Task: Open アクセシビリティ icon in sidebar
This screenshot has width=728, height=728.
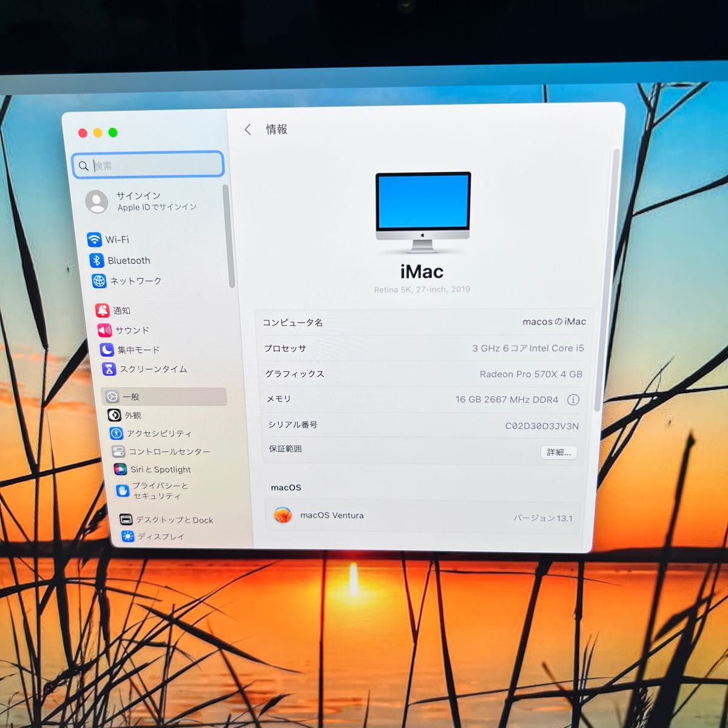Action: 116,433
